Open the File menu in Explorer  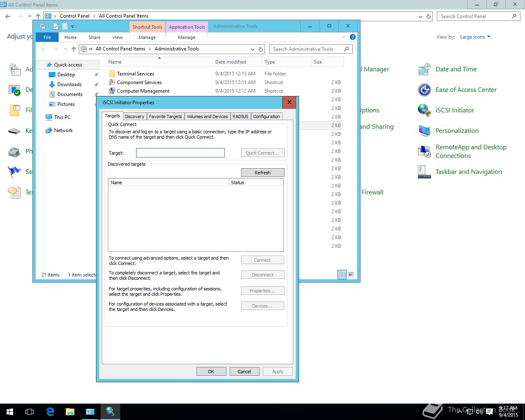pyautogui.click(x=47, y=37)
